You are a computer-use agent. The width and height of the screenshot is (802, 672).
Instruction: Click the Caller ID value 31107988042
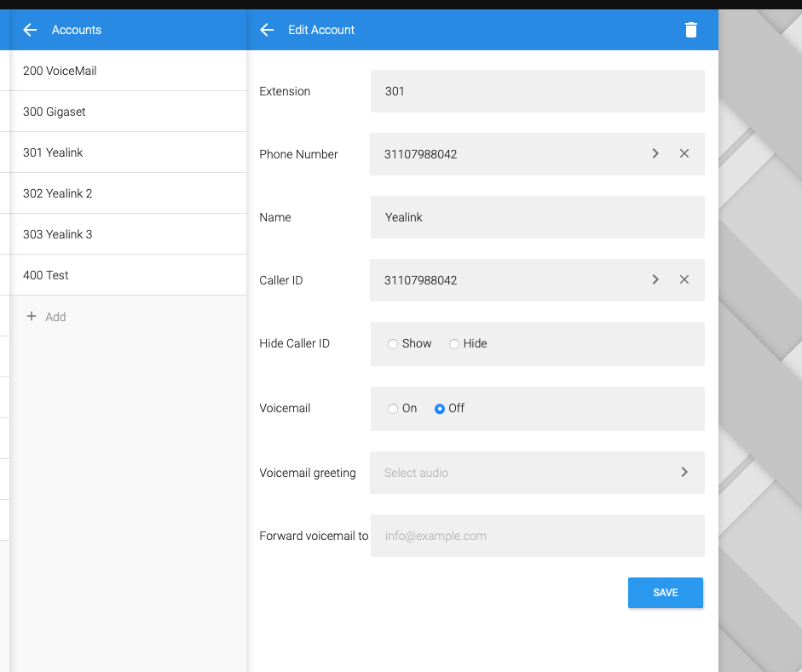[420, 280]
